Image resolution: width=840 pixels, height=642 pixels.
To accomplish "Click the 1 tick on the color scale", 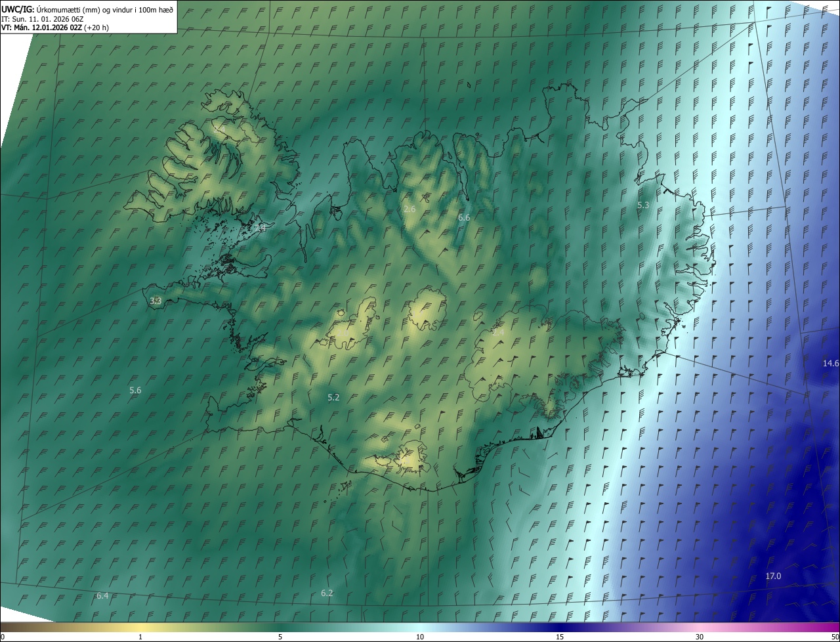I will 140,637.
